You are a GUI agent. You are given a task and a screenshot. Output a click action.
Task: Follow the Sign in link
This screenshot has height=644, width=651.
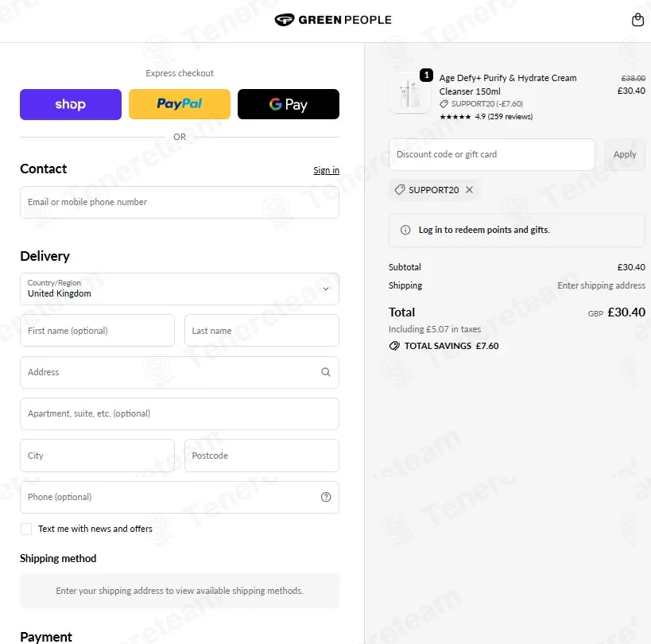tap(327, 170)
